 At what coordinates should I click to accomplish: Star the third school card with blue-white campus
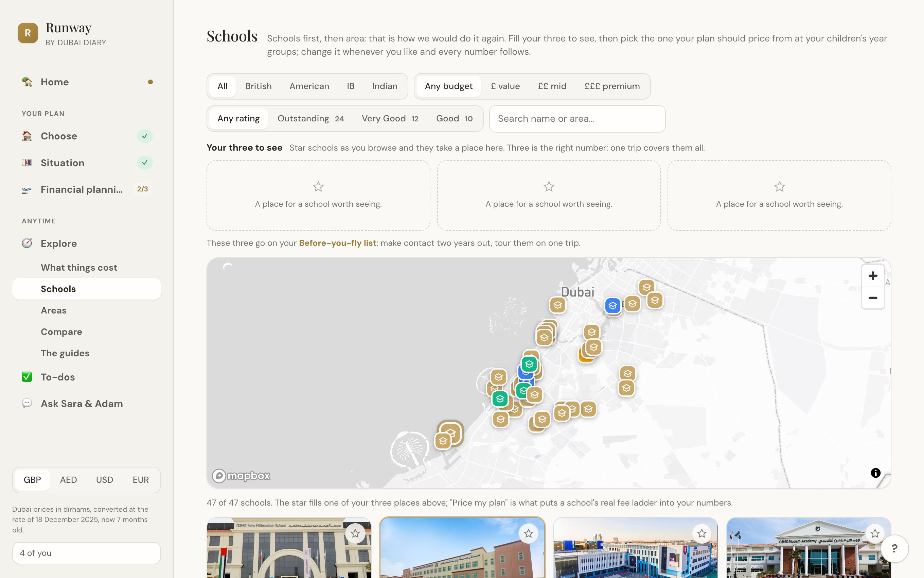[702, 533]
